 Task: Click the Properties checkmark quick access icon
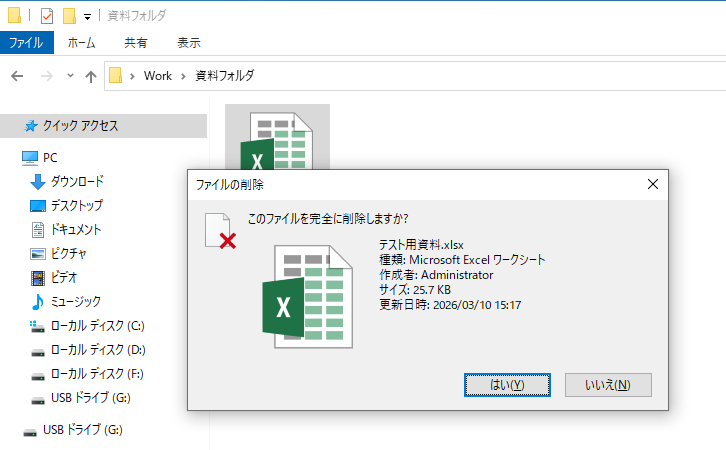tap(47, 16)
